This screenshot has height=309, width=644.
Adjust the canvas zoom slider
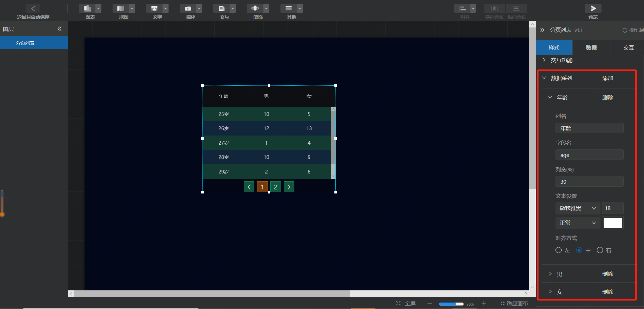click(x=451, y=304)
